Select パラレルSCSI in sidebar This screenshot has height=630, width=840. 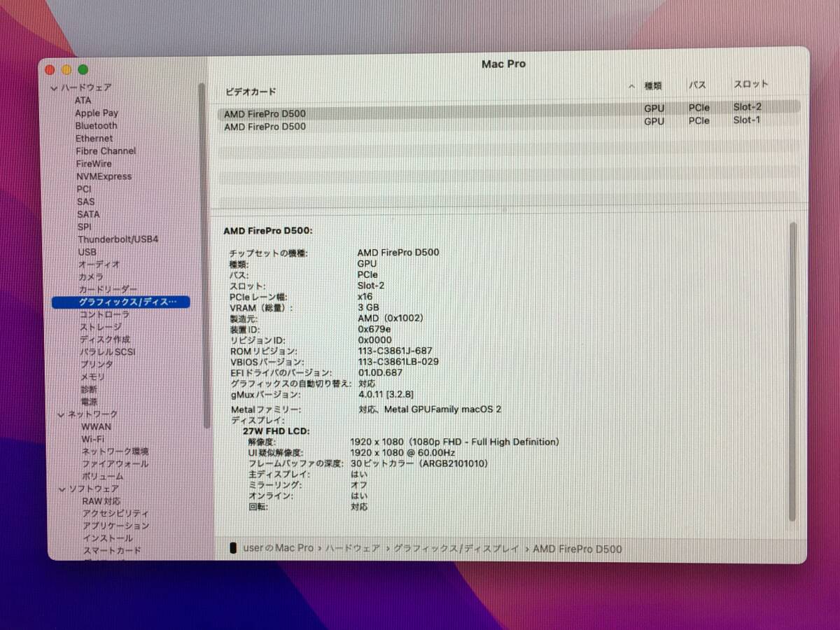(107, 352)
